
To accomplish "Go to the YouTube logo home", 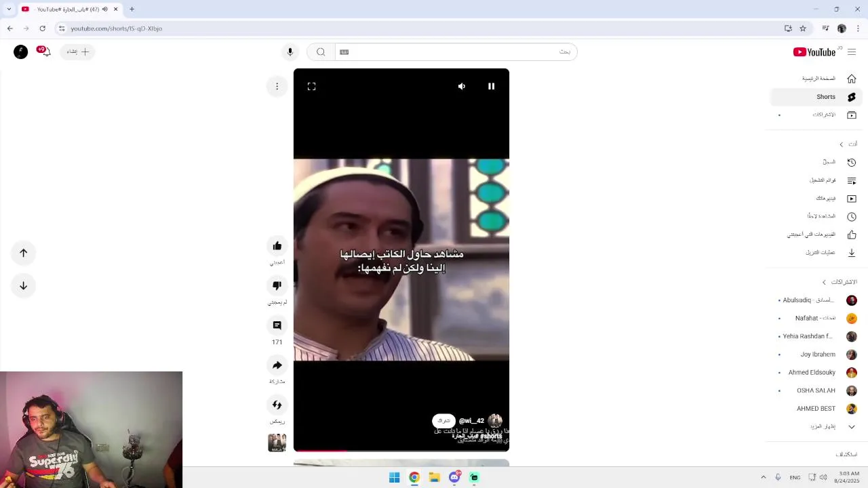I will coord(814,52).
